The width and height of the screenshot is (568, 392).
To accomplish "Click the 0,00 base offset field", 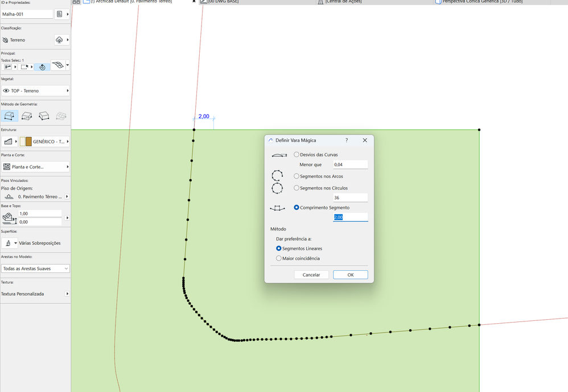I will 40,222.
